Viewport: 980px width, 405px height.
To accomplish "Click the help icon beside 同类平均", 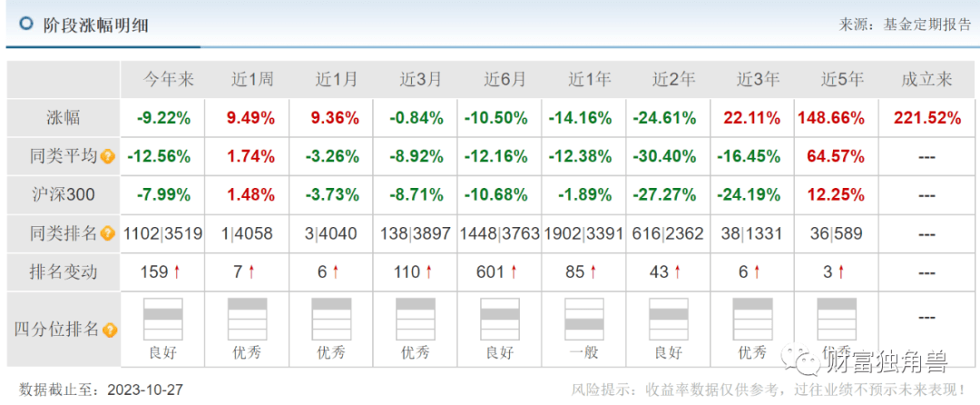I will [108, 157].
